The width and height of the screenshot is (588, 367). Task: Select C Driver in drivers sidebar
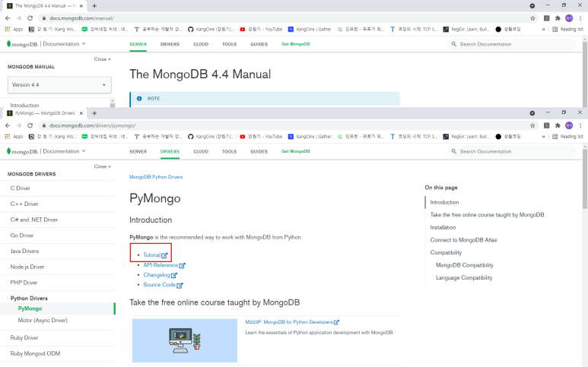[21, 188]
